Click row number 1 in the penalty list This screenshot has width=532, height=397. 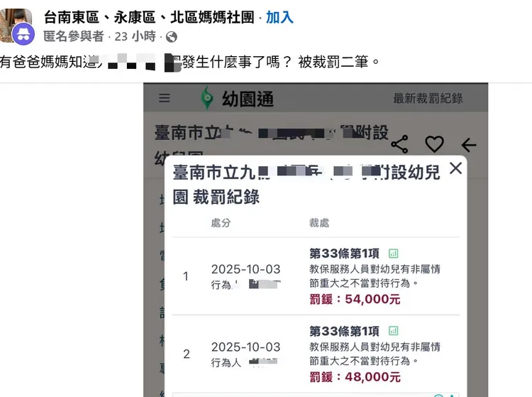(186, 276)
